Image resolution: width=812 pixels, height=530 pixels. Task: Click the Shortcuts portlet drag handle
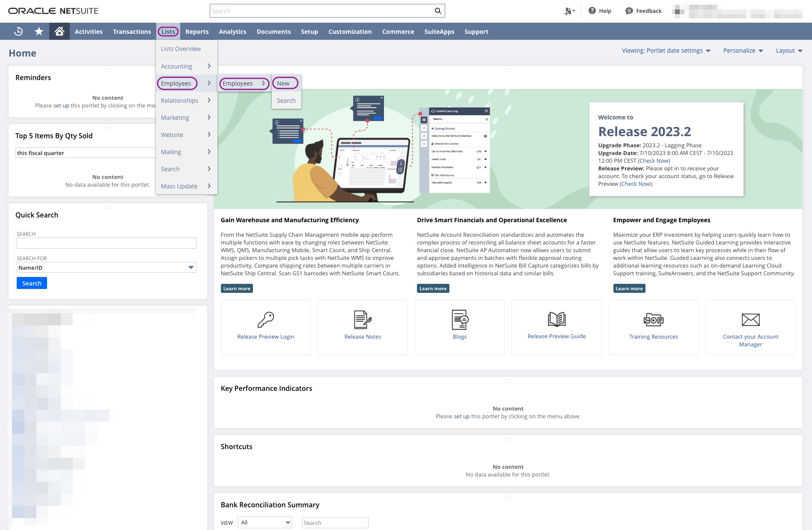point(508,439)
